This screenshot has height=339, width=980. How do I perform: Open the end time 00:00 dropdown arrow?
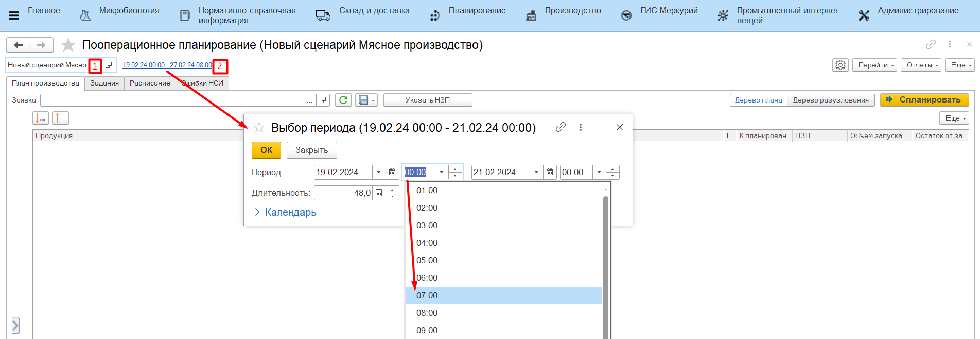[x=599, y=172]
